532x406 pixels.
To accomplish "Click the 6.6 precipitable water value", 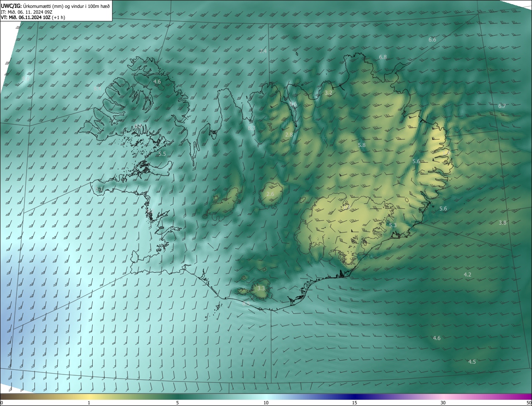I will 432,40.
